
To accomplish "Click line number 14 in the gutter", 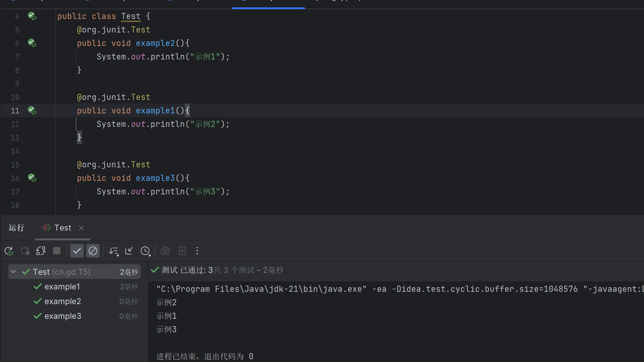I will (x=15, y=151).
